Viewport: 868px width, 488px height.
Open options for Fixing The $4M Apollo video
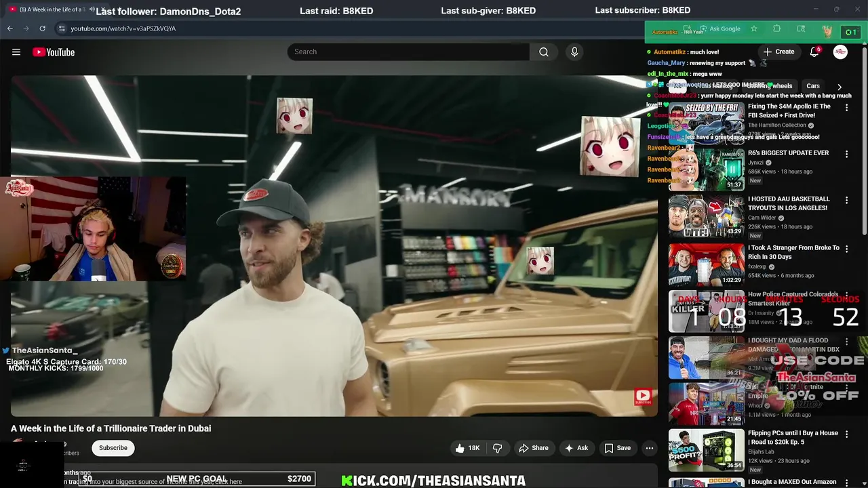point(846,108)
